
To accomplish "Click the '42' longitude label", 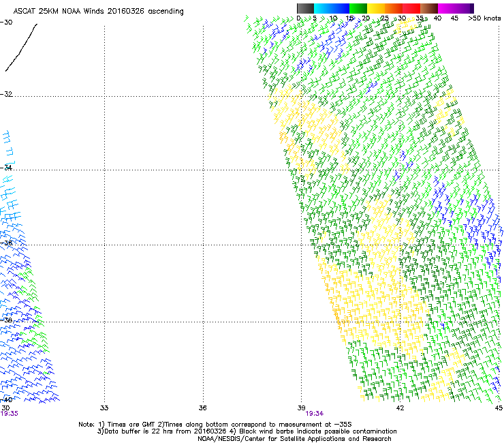I will click(400, 408).
